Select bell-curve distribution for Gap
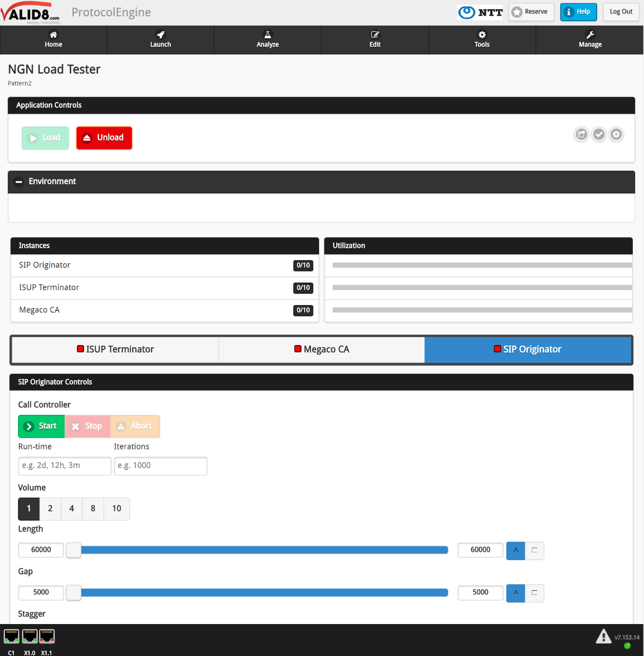The width and height of the screenshot is (644, 656). pos(516,593)
